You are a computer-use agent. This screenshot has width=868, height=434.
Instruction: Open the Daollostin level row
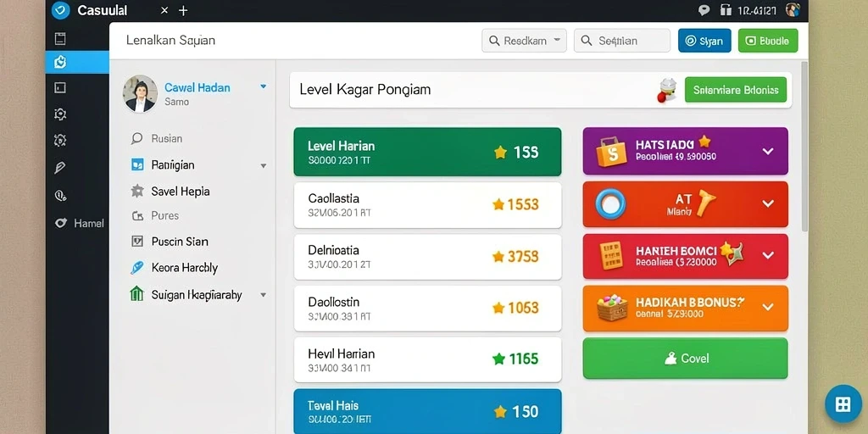tap(427, 308)
